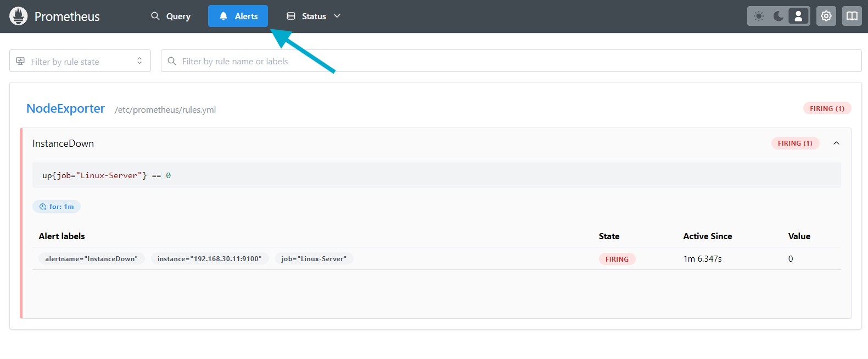868x359 pixels.
Task: Open Filter by rule state dropdown
Action: (80, 61)
